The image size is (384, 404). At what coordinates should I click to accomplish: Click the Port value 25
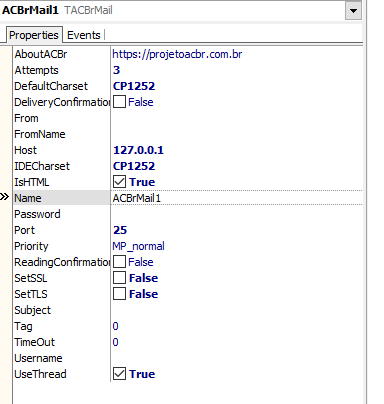pyautogui.click(x=120, y=230)
